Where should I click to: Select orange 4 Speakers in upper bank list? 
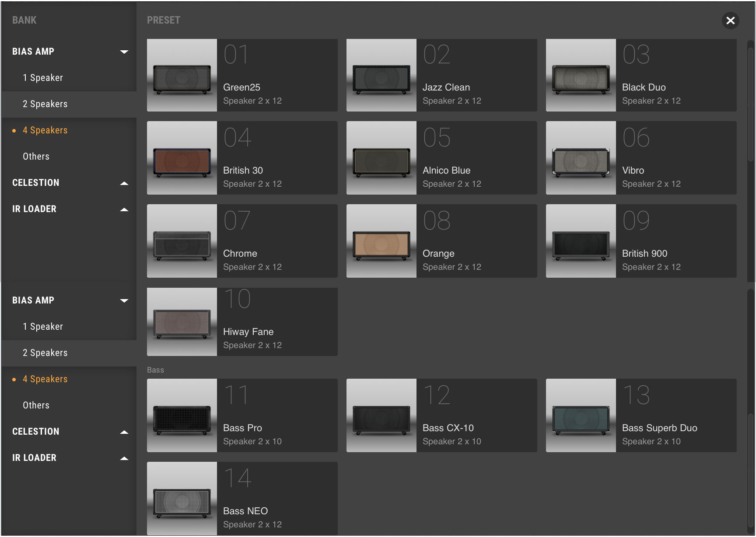(69, 130)
